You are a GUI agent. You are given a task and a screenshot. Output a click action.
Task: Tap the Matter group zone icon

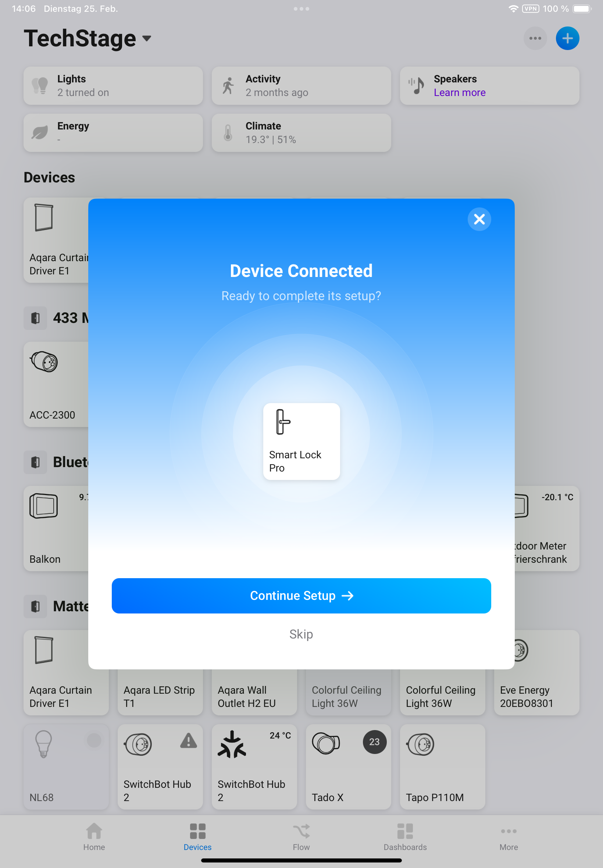(36, 606)
